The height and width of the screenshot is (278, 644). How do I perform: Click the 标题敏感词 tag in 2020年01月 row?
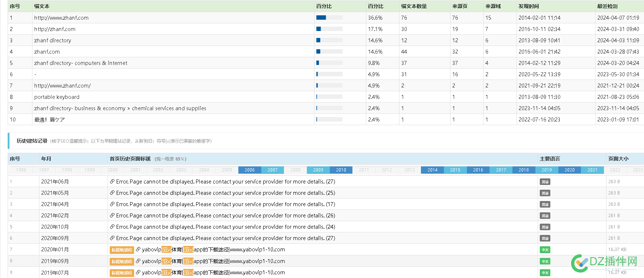pos(122,250)
